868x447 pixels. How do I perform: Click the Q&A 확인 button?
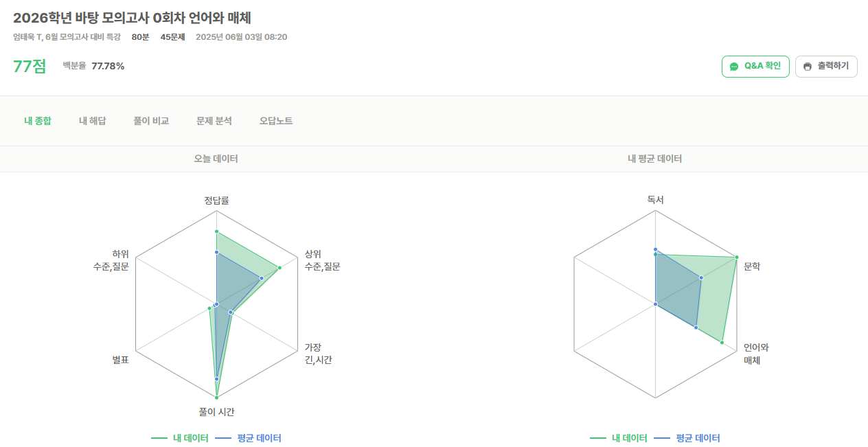pyautogui.click(x=755, y=67)
